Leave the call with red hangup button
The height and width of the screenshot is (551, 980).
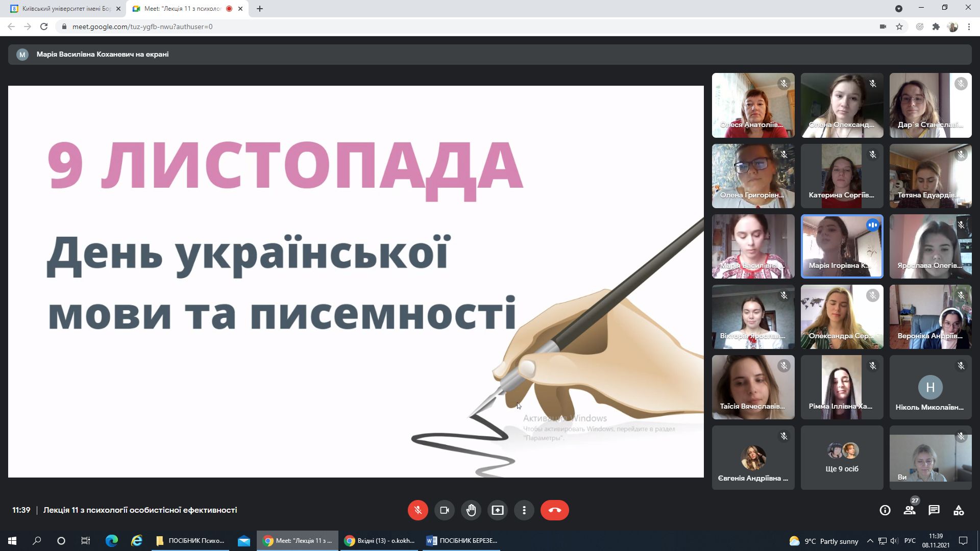click(554, 510)
